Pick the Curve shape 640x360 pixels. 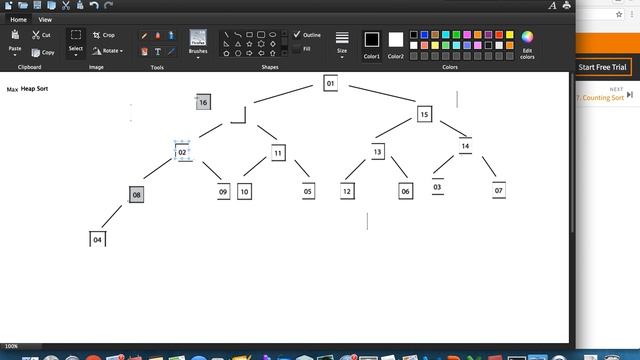(x=238, y=35)
